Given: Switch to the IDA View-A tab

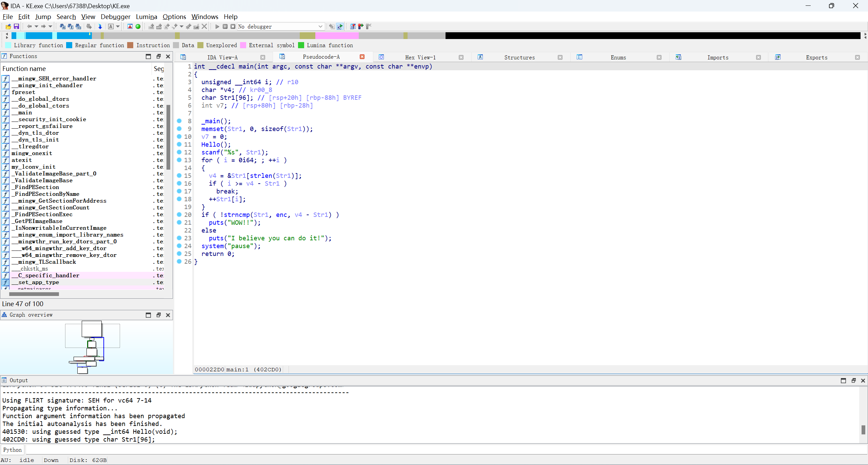Looking at the screenshot, I should pyautogui.click(x=222, y=57).
